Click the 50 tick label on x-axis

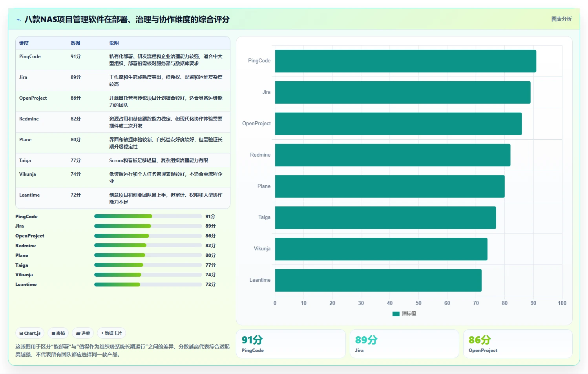(x=418, y=303)
